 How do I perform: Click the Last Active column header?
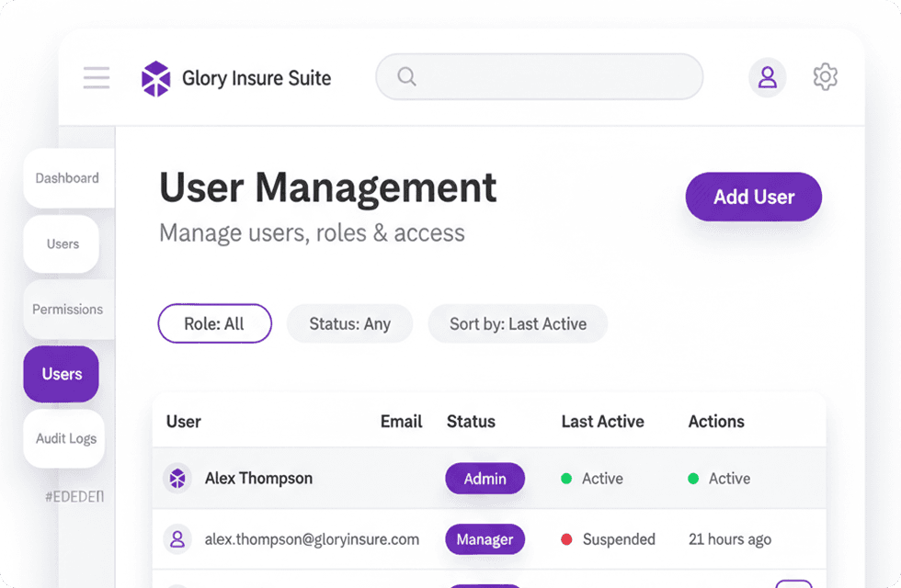(x=603, y=422)
